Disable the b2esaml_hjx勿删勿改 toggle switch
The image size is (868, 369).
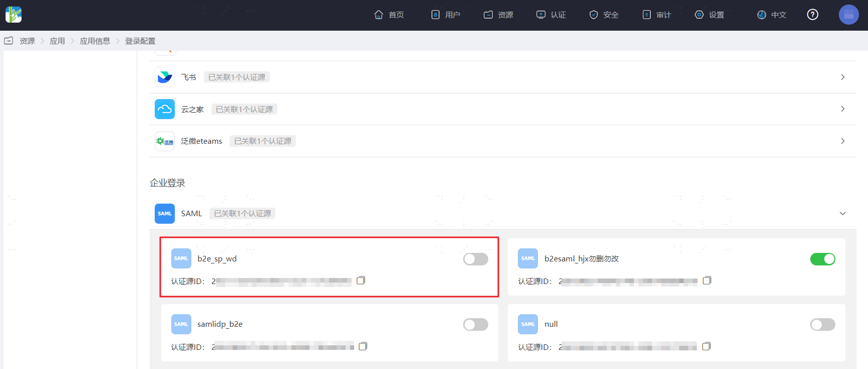pos(823,259)
